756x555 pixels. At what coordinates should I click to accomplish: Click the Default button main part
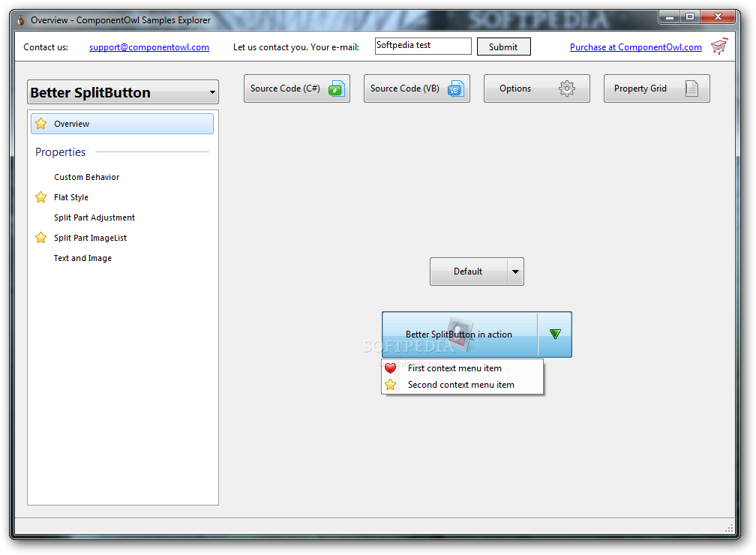point(469,271)
